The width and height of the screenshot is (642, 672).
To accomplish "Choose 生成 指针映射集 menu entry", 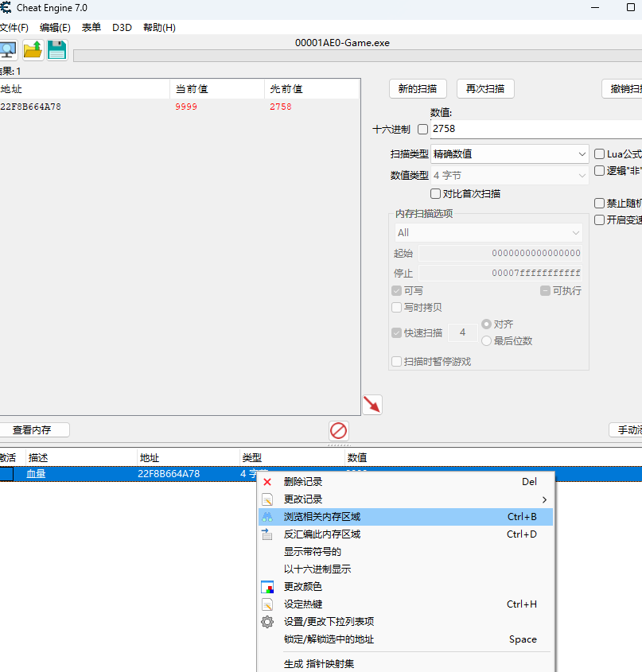I will 406,664.
